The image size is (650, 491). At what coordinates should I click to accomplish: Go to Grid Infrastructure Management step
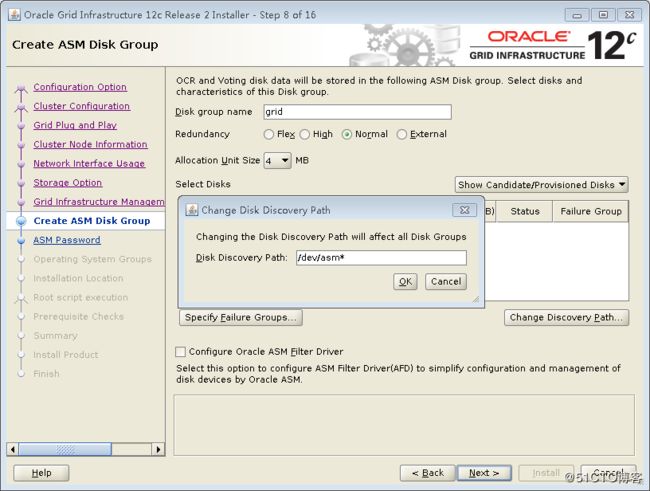[x=99, y=202]
